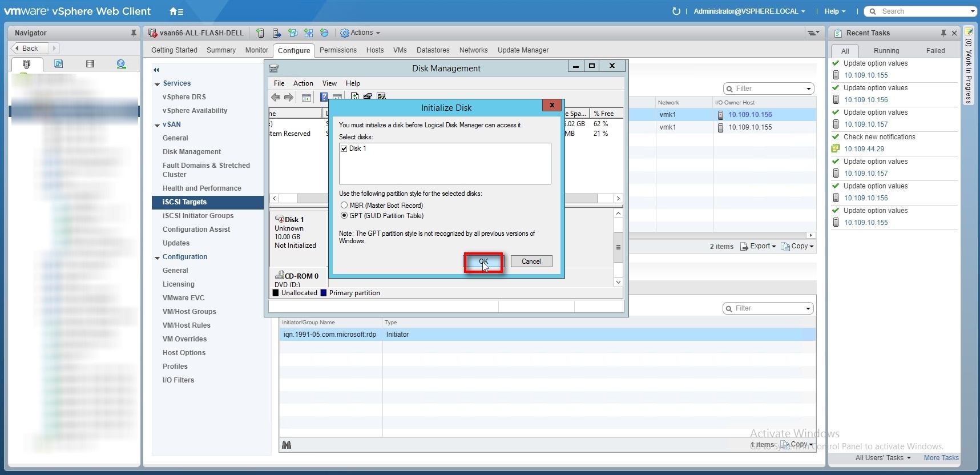Switch to the Monitor tab
This screenshot has width=980, height=475.
[256, 50]
